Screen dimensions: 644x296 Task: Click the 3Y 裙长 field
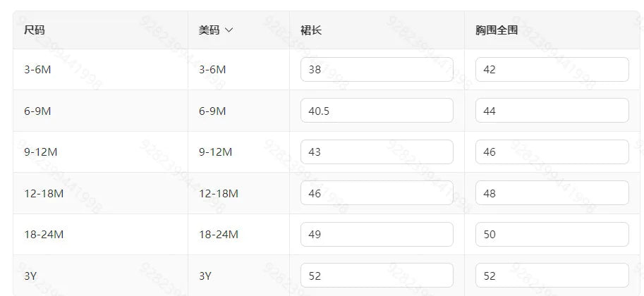point(377,276)
